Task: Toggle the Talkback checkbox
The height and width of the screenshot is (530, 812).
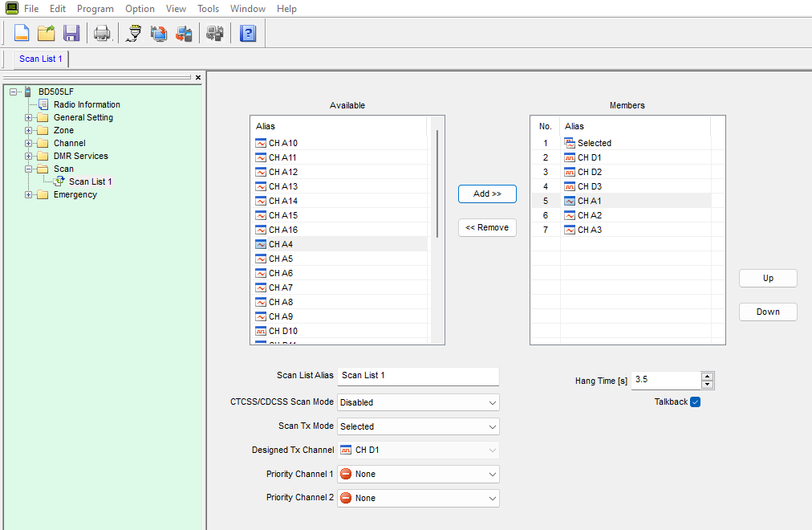Action: (x=695, y=402)
